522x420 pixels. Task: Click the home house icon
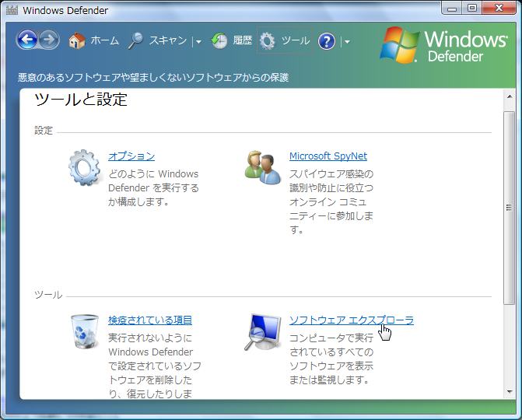point(77,41)
